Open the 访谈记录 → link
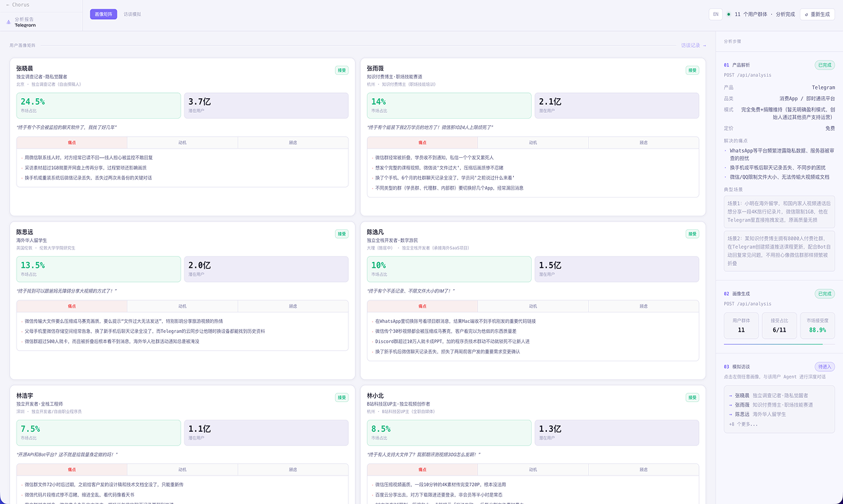843x504 pixels. point(694,45)
